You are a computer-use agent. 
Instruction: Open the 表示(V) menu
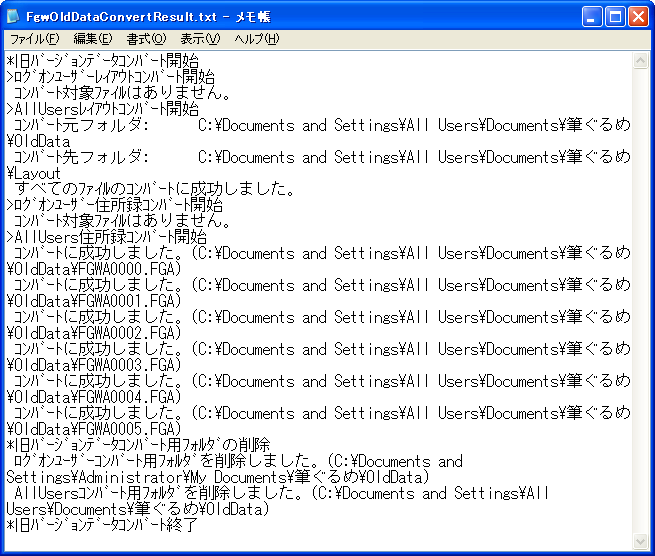coord(200,39)
